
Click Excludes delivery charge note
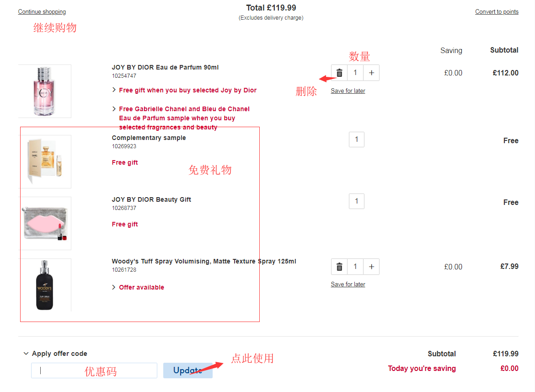(271, 18)
